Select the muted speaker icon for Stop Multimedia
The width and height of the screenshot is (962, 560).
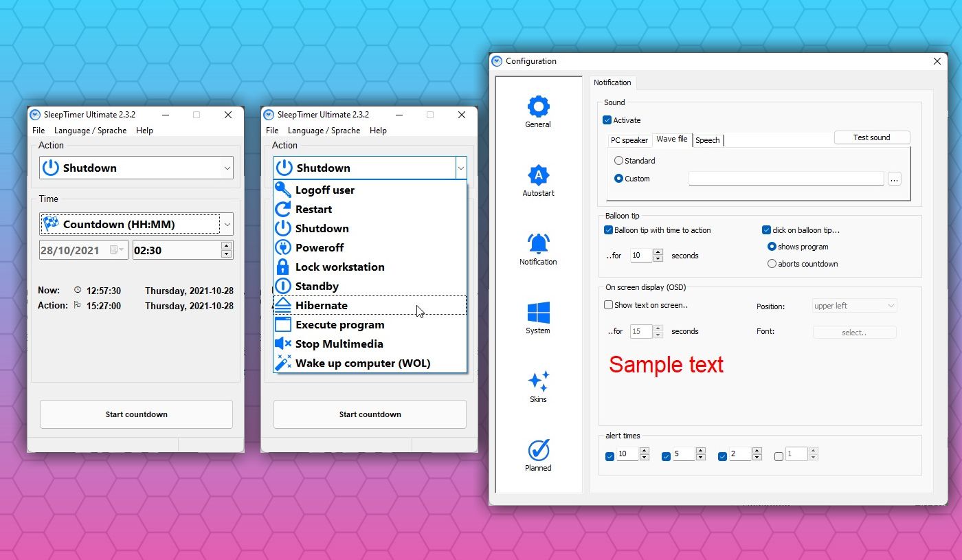[x=282, y=344]
